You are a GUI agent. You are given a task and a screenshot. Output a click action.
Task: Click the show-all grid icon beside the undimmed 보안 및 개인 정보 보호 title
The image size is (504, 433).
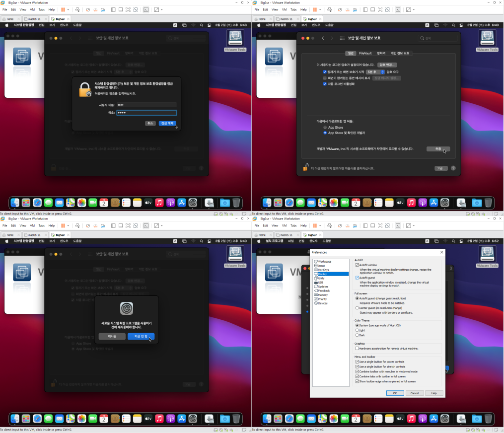(342, 38)
